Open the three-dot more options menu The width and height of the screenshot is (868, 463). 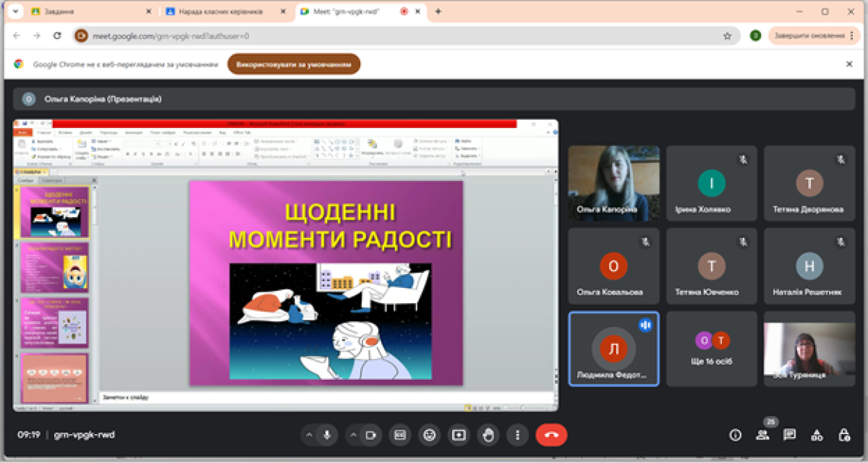click(517, 435)
